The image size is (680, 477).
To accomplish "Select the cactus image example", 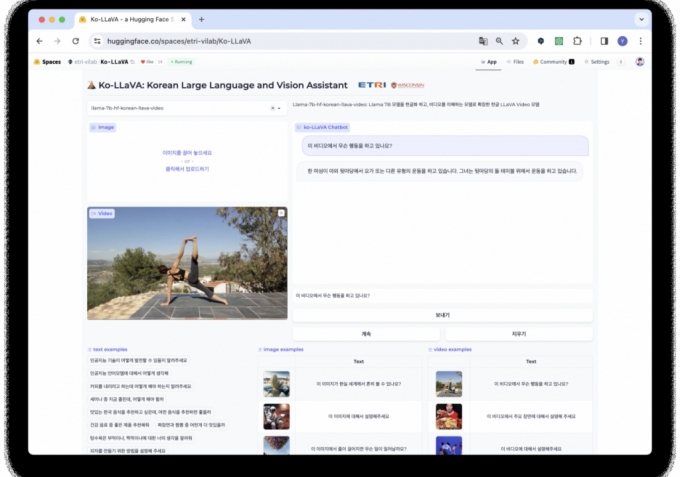I will point(276,384).
